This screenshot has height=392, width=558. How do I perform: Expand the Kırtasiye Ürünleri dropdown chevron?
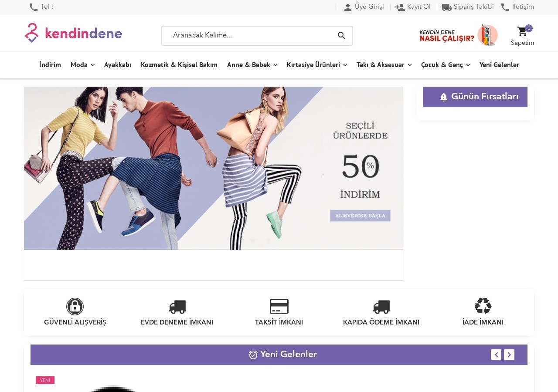pos(345,65)
